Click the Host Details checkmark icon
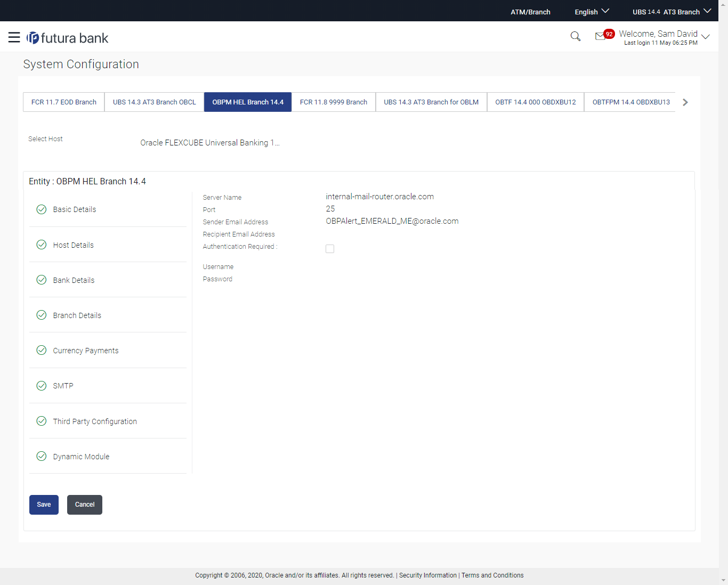Screen dimensions: 728x585 click(42, 245)
